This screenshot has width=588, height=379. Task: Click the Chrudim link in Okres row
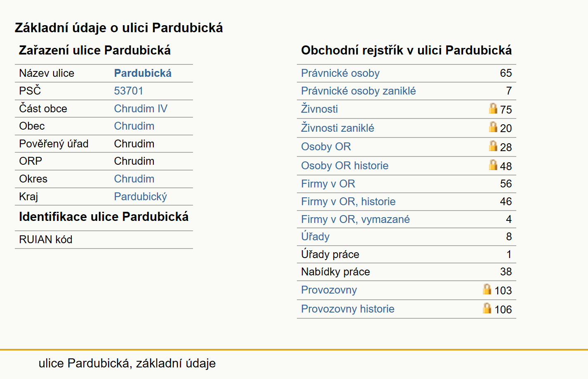click(134, 179)
